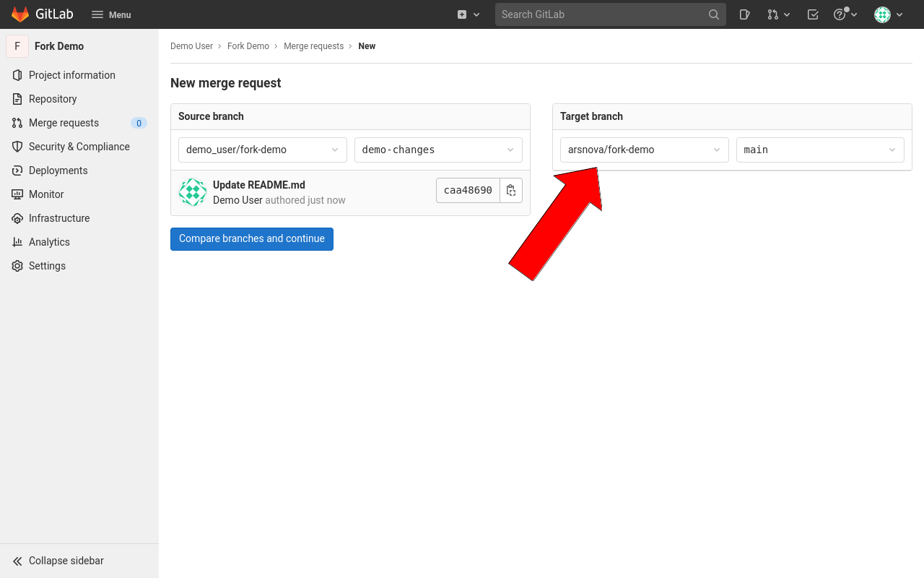Open target branch dropdown main

click(820, 150)
